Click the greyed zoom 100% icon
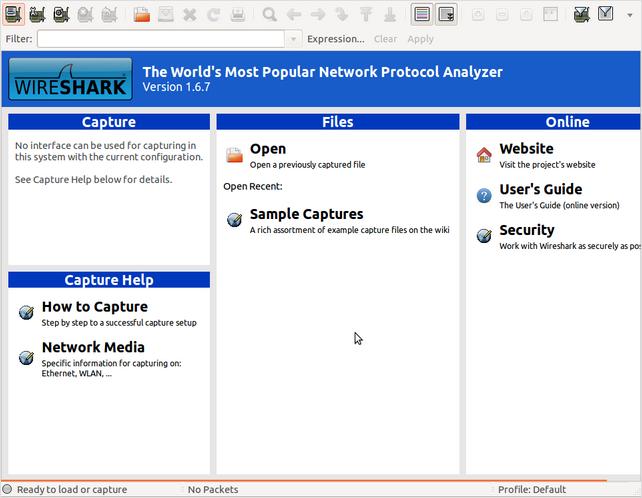 pos(526,15)
